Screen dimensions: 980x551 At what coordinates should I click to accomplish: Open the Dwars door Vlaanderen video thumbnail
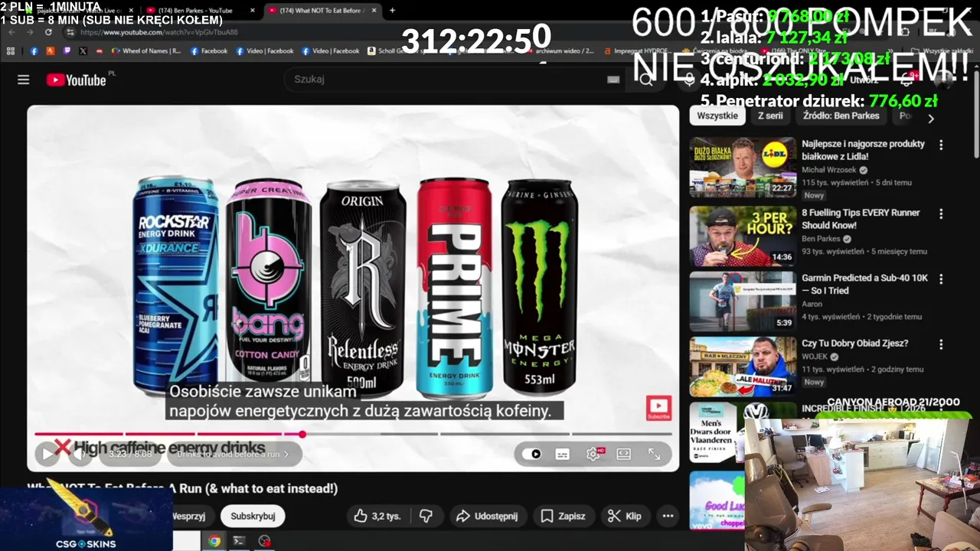tap(717, 432)
